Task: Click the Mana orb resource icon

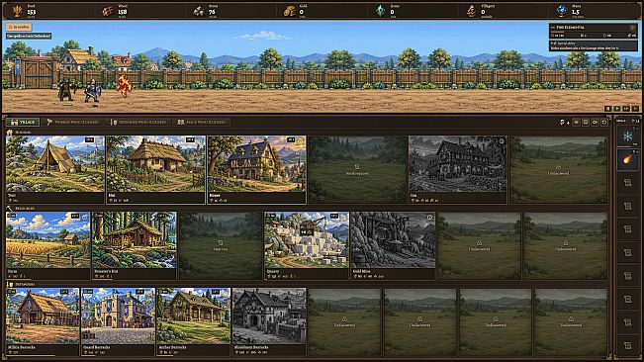Action: pos(562,11)
